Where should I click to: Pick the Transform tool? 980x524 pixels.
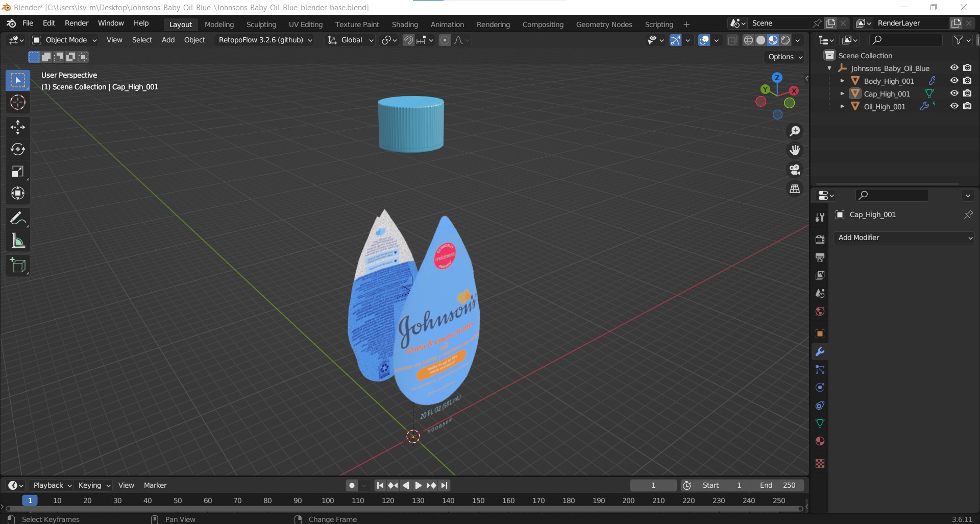pos(18,194)
